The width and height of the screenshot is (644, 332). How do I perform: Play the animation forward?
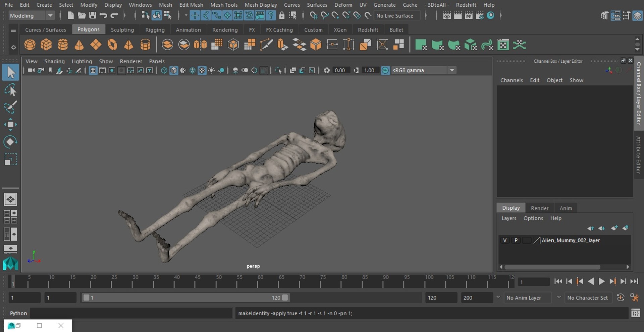(x=601, y=281)
